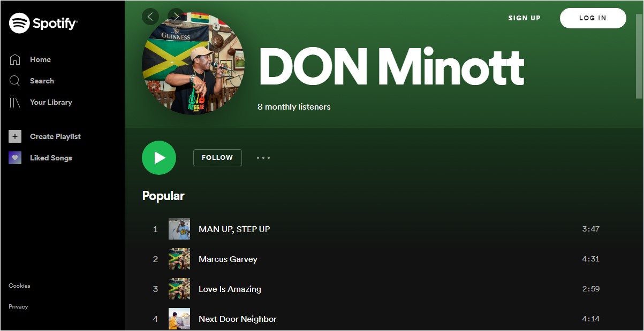The width and height of the screenshot is (644, 331).
Task: Go forward with the right arrow
Action: click(x=176, y=17)
